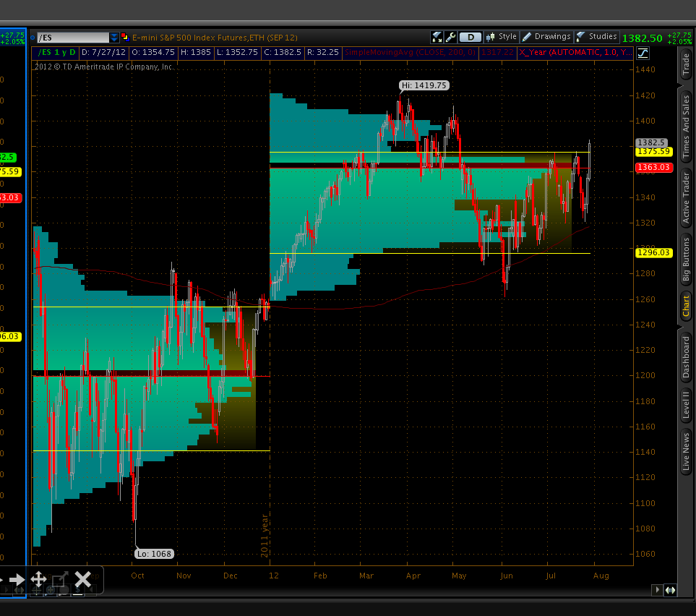The width and height of the screenshot is (696, 616).
Task: Click the Lo: 1068 chart bubble
Action: (x=154, y=554)
